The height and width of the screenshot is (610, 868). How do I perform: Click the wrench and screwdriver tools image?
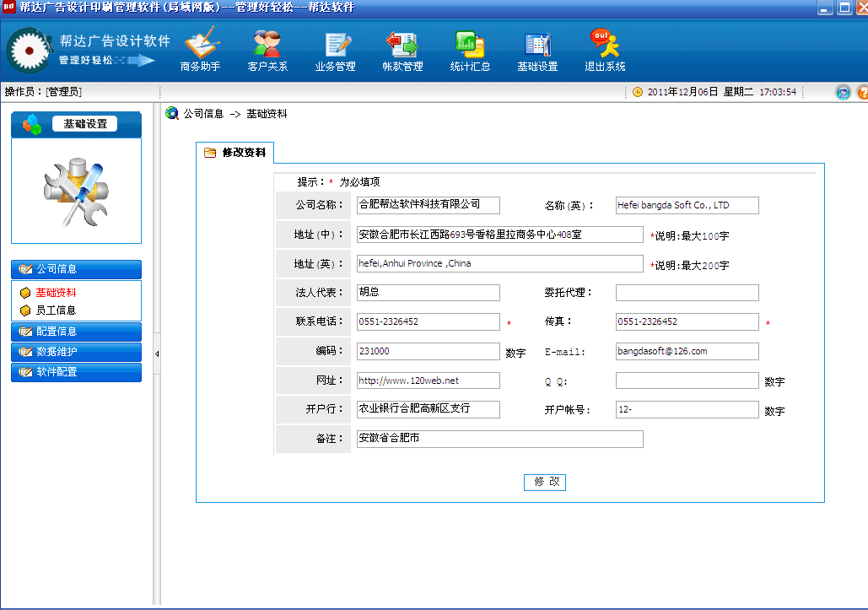(76, 192)
